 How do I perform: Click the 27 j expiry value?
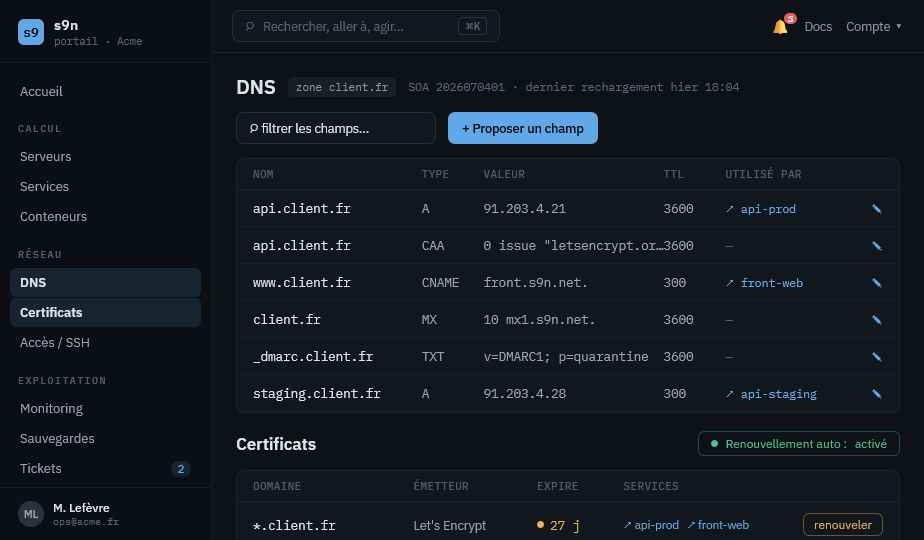click(x=558, y=525)
